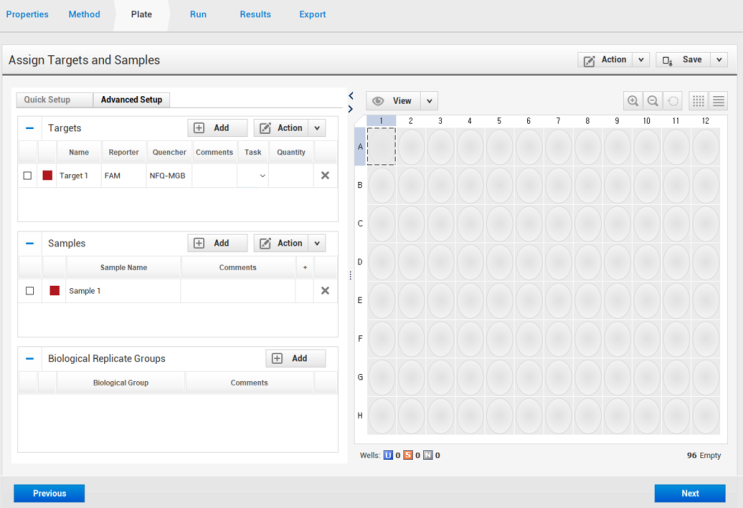The height and width of the screenshot is (508, 743).
Task: Add a biological replicate group
Action: pos(296,358)
